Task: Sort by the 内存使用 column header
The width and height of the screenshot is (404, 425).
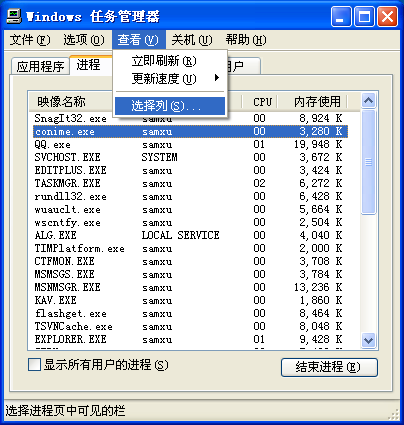Action: click(313, 102)
